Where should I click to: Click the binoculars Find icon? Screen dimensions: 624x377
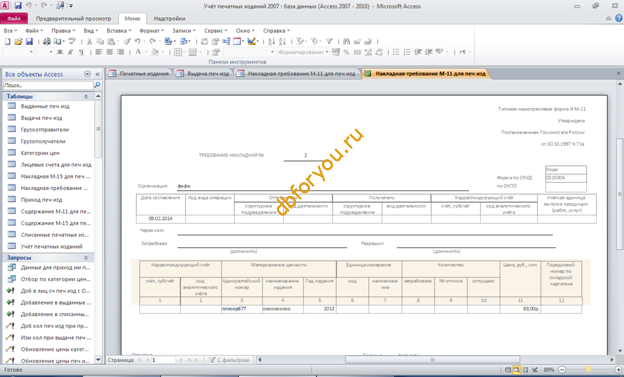(346, 41)
